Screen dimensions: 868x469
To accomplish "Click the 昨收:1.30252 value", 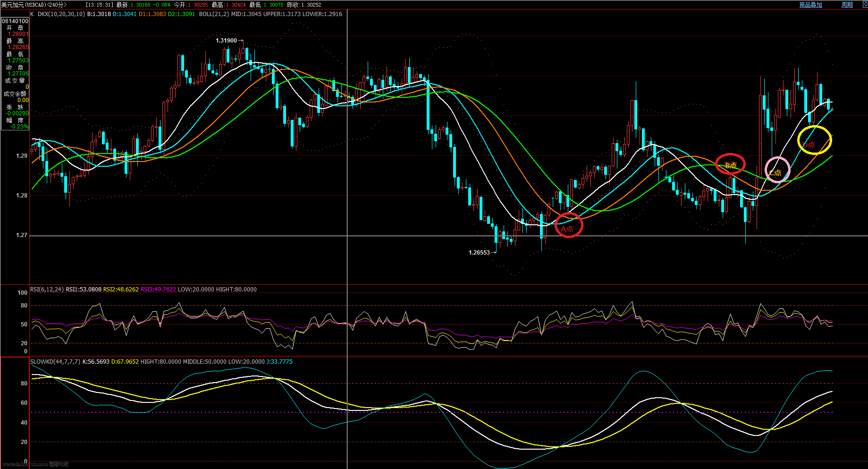I will (304, 5).
